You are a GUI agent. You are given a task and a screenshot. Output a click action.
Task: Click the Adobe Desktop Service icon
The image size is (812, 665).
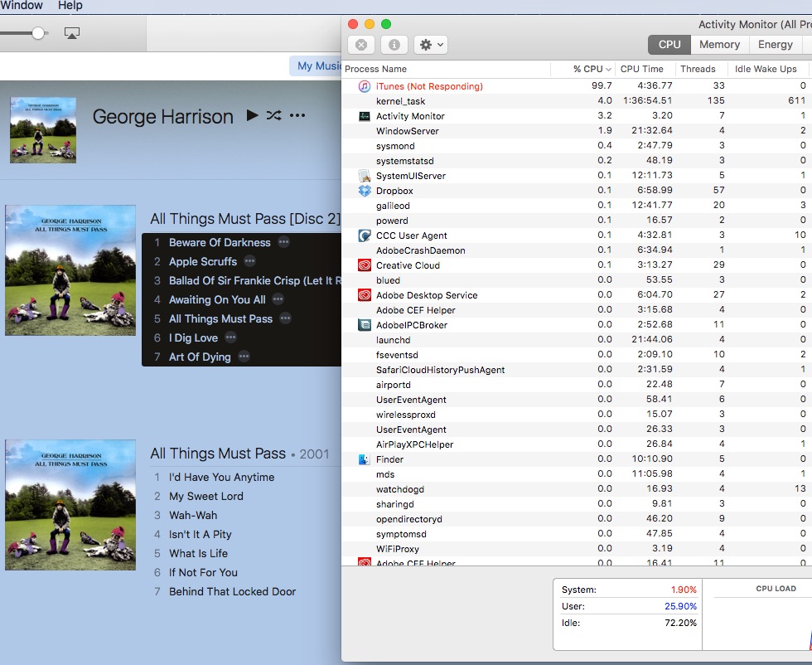point(365,295)
